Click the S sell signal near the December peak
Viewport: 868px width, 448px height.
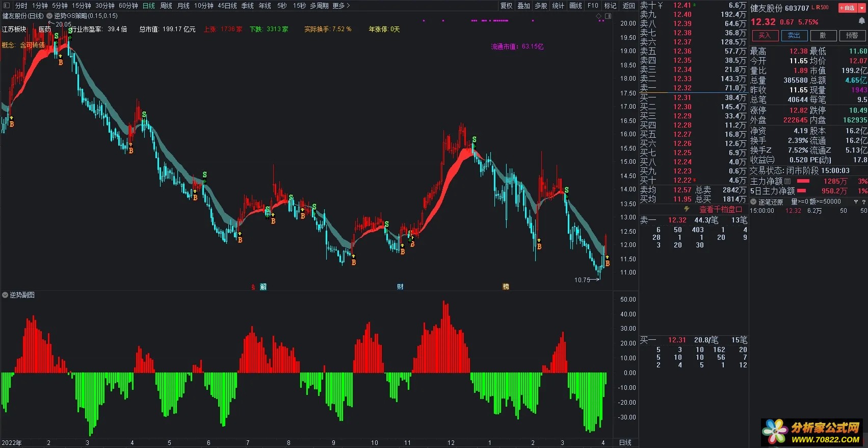coord(474,139)
